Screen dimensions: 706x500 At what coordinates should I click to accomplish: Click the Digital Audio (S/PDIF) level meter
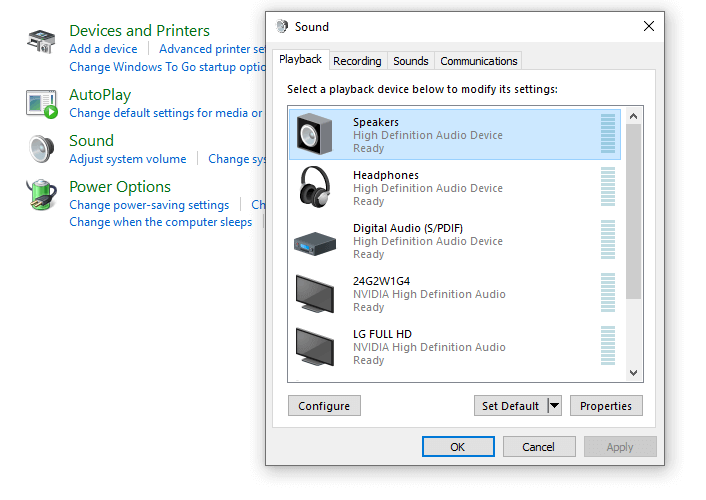click(x=608, y=240)
